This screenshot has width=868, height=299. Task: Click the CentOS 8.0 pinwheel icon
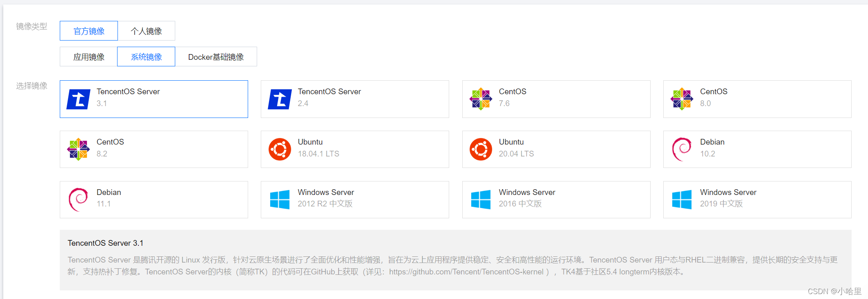coord(682,99)
